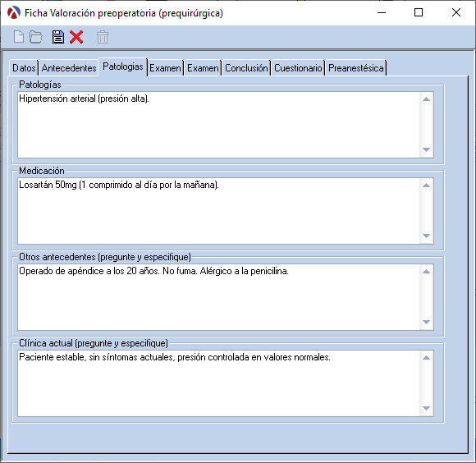Cancel changes with the red X icon
Image resolution: width=476 pixels, height=463 pixels.
point(76,37)
